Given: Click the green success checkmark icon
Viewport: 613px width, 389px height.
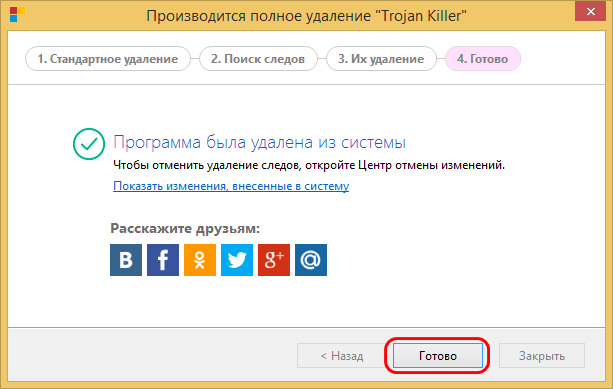Looking at the screenshot, I should (89, 144).
